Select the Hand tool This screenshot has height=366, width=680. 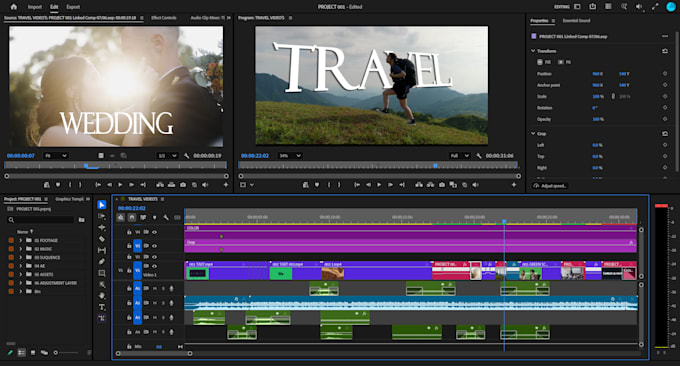pyautogui.click(x=102, y=296)
